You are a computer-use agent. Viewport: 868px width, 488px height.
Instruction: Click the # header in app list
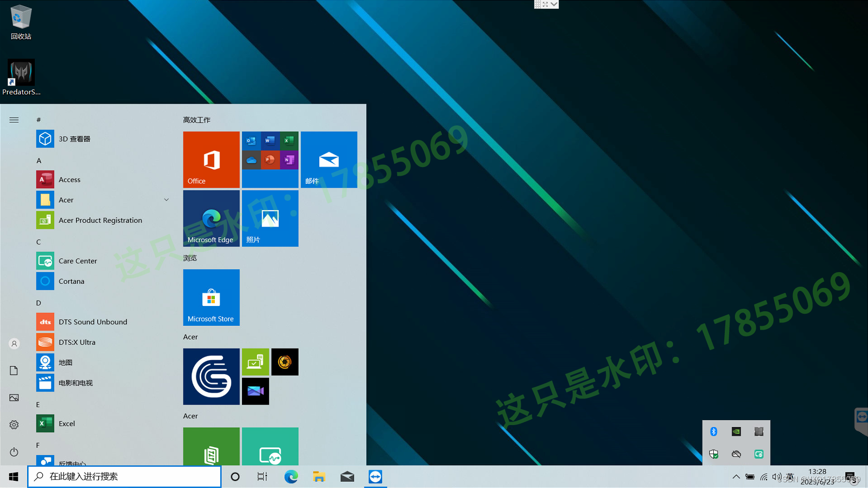click(x=39, y=120)
